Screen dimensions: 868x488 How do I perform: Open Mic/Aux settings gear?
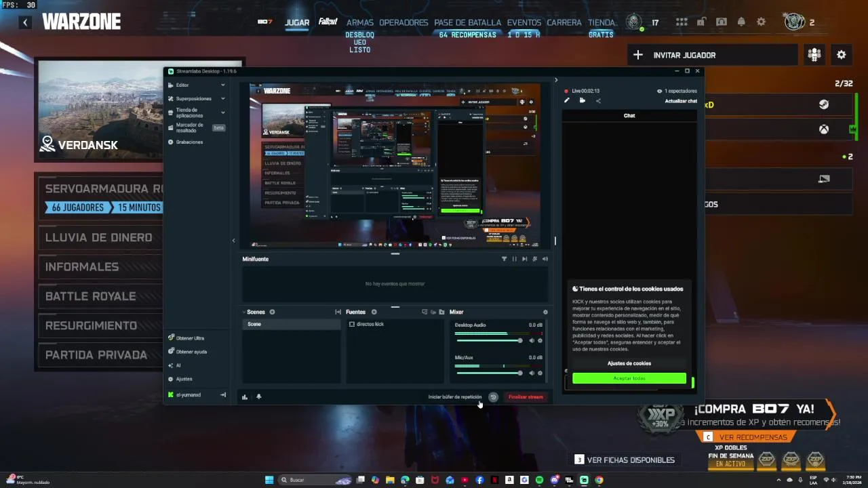[x=540, y=373]
